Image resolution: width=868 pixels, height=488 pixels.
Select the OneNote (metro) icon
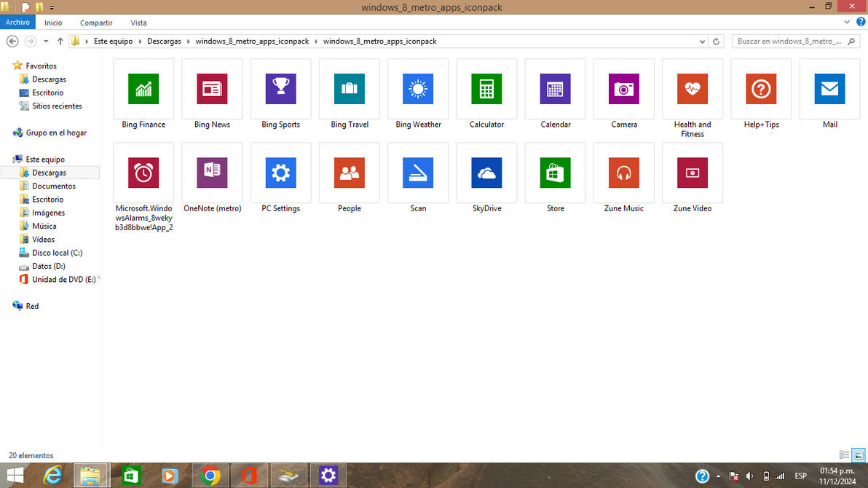pos(212,173)
